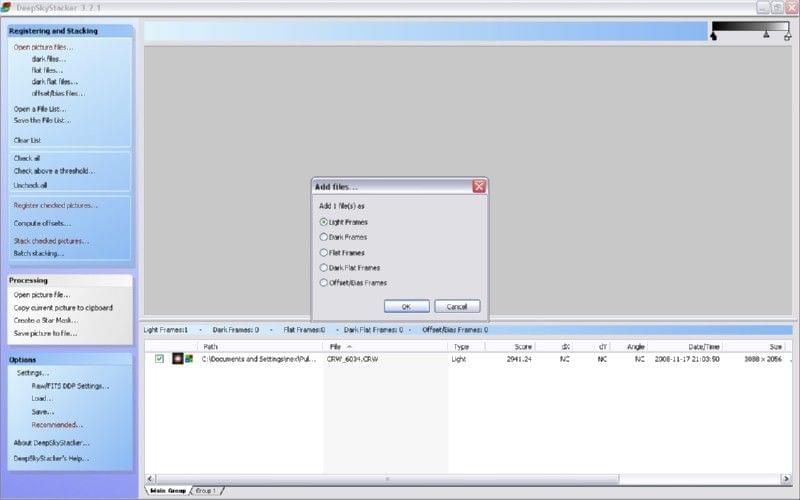Sort by Angle column header

(x=628, y=346)
